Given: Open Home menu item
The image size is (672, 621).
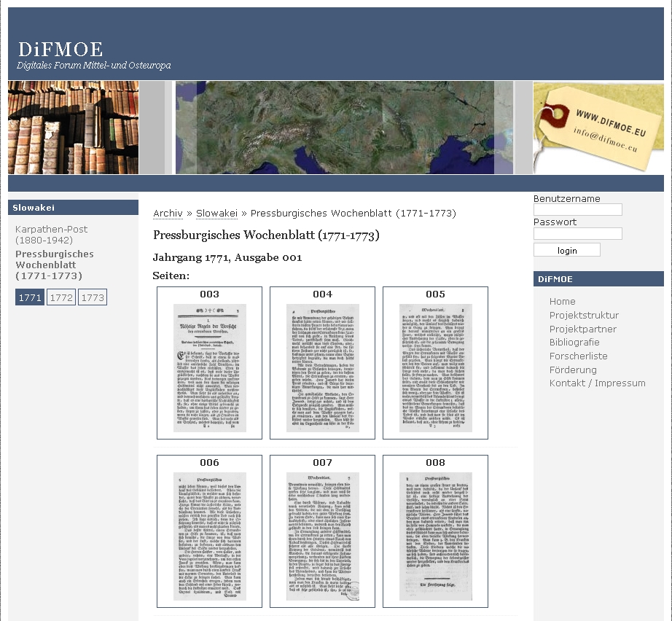Looking at the screenshot, I should [562, 301].
